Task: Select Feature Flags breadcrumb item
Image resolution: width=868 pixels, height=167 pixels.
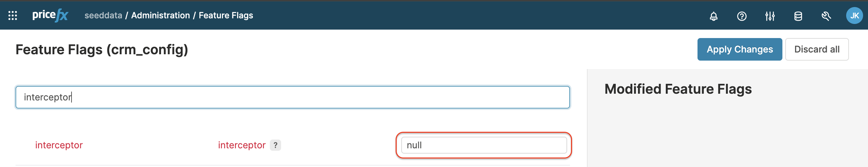Action: pos(226,16)
